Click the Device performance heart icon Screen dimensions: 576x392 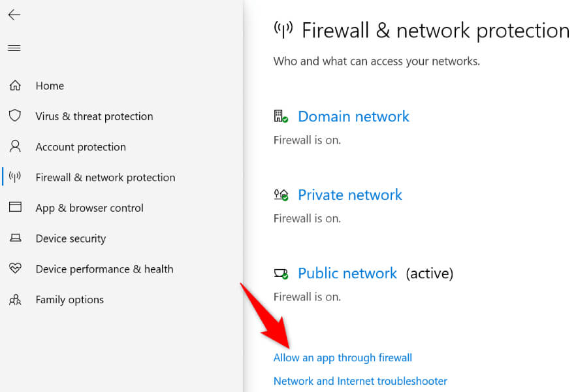(x=15, y=269)
